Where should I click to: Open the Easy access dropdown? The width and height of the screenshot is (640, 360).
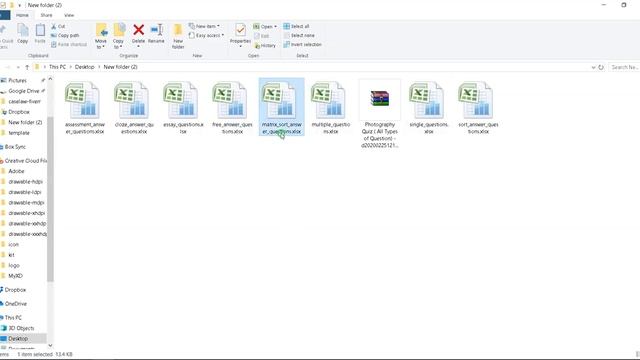pos(207,36)
